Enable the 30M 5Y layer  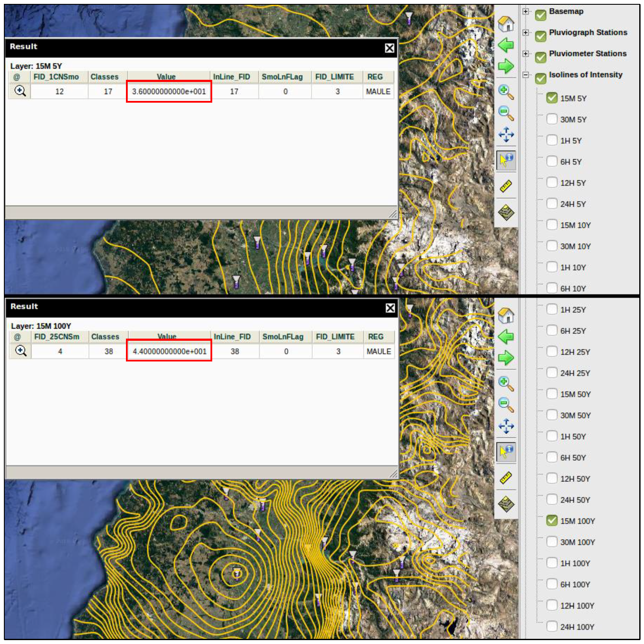[552, 119]
